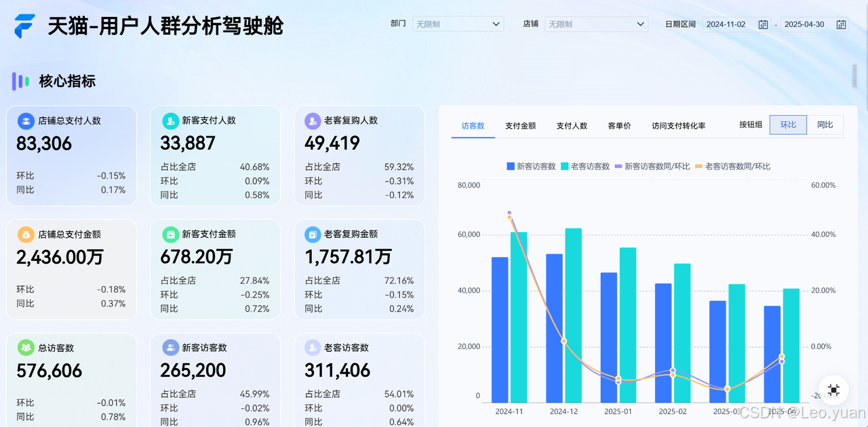Switch to the 支付金额 tab
The image size is (868, 427).
[521, 126]
